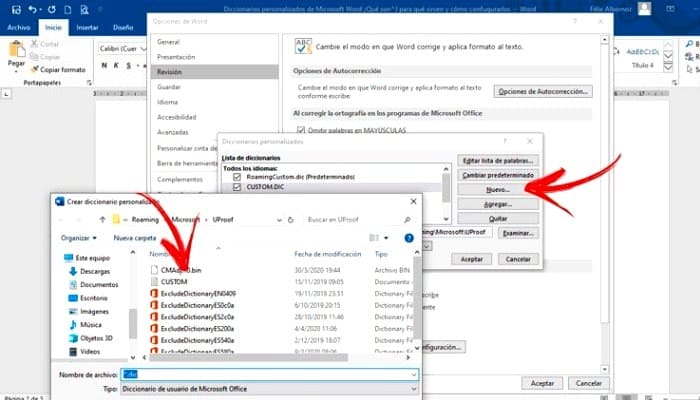Expand Portapapeles group dialog launcher

(89, 83)
